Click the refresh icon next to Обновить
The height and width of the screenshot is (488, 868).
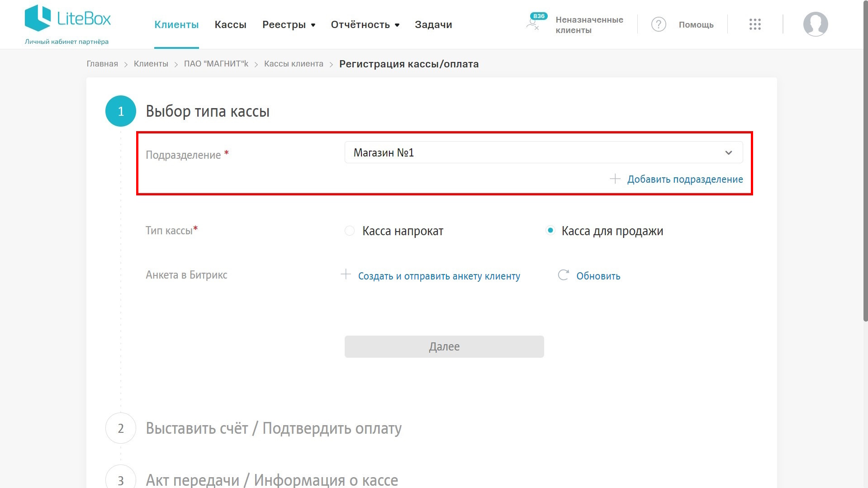(563, 275)
